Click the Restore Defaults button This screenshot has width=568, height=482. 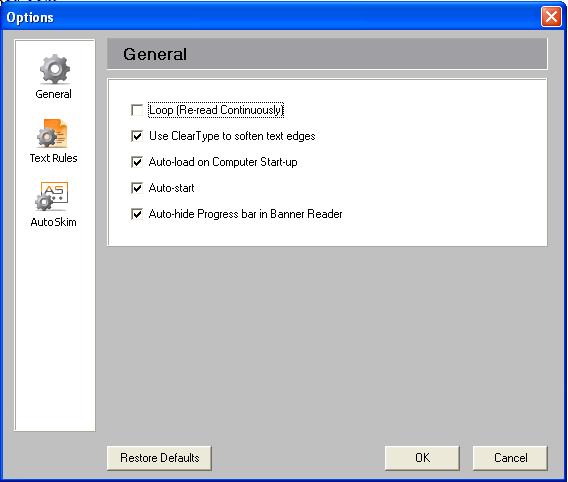[159, 458]
